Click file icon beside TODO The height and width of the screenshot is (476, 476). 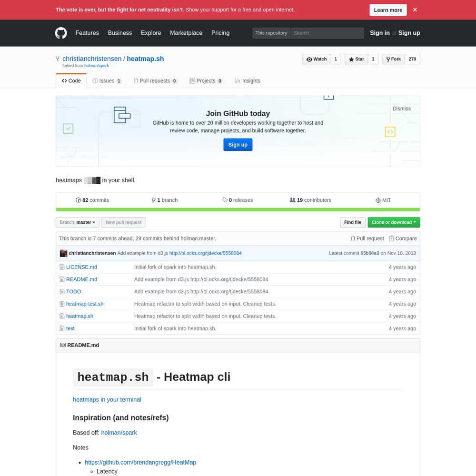(x=62, y=291)
